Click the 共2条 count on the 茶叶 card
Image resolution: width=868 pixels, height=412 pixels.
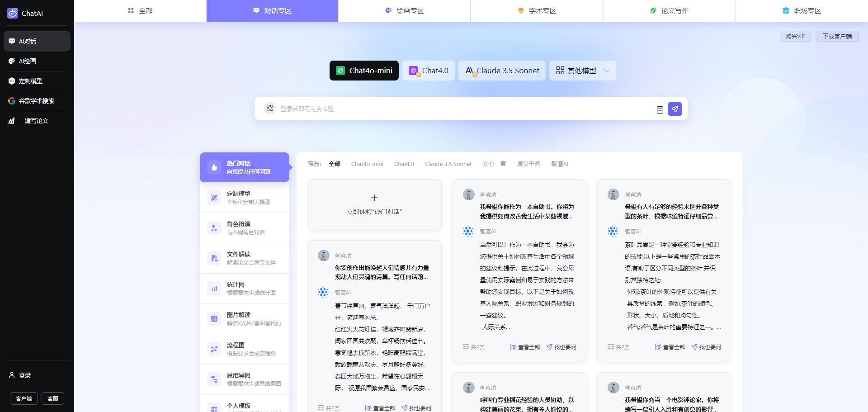coord(618,347)
